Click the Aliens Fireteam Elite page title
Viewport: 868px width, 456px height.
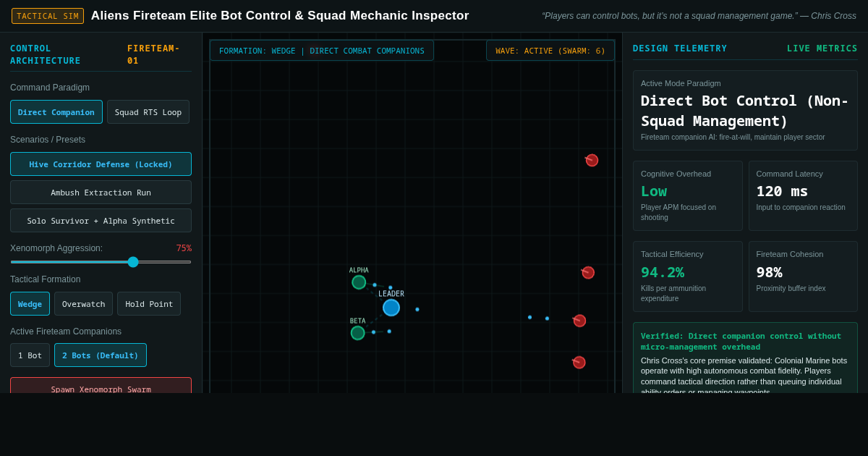point(280,16)
